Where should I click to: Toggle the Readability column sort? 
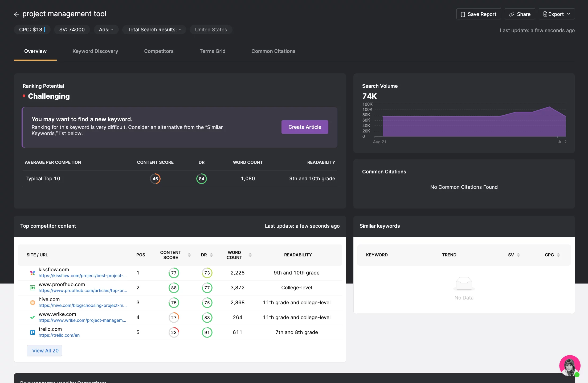coord(297,255)
